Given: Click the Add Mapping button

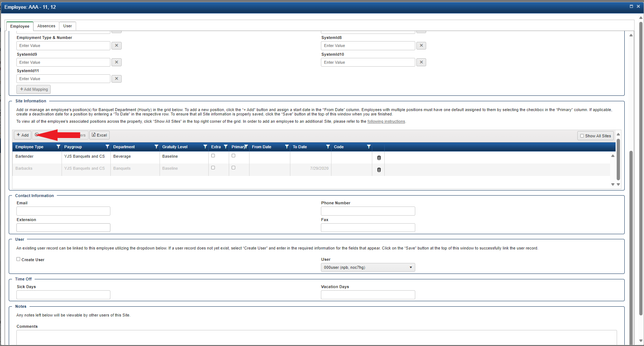Looking at the screenshot, I should 34,89.
